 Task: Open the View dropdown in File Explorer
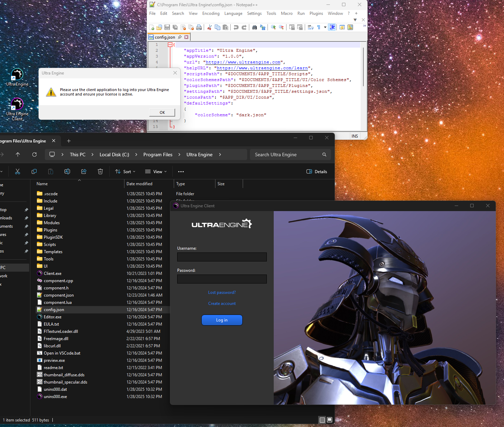click(x=156, y=171)
